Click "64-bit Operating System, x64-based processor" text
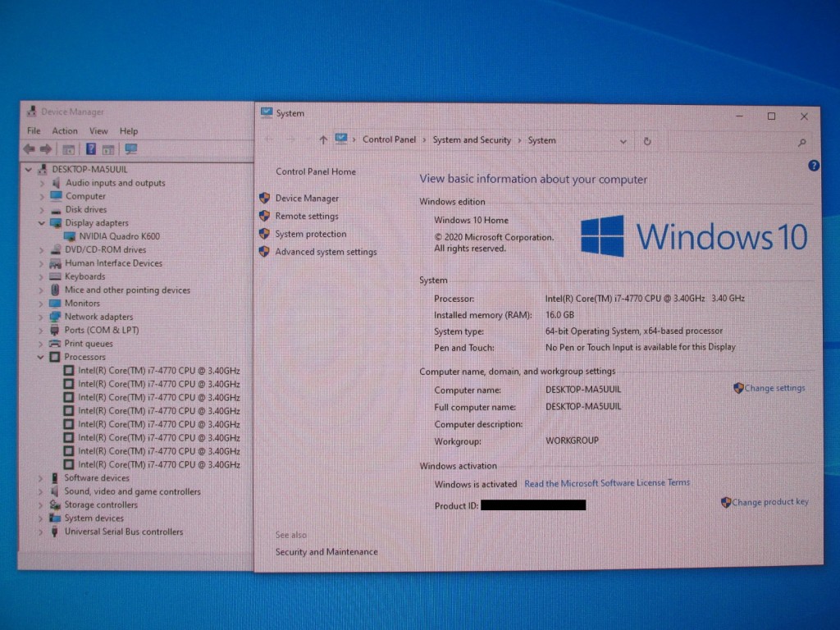Image resolution: width=840 pixels, height=630 pixels. click(634, 331)
